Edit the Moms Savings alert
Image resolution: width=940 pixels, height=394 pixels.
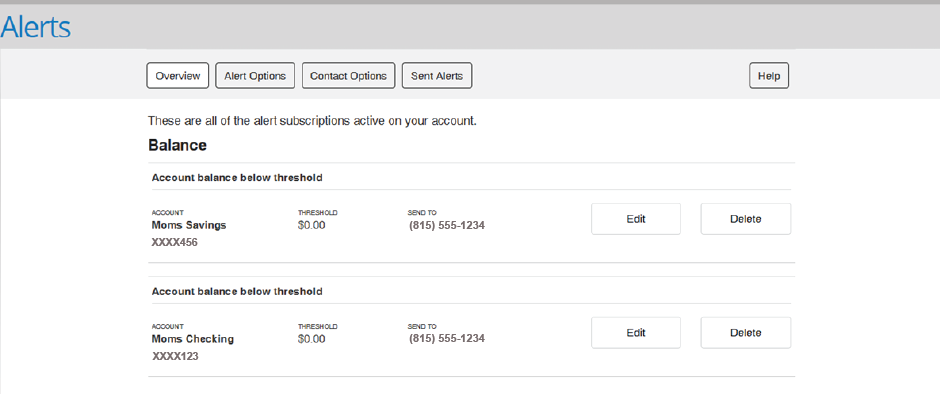[636, 219]
